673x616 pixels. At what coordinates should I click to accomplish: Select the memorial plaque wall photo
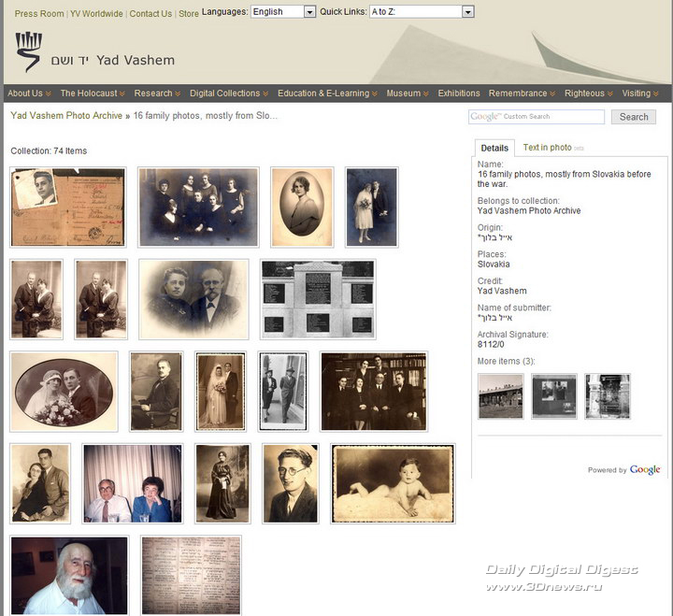click(318, 299)
